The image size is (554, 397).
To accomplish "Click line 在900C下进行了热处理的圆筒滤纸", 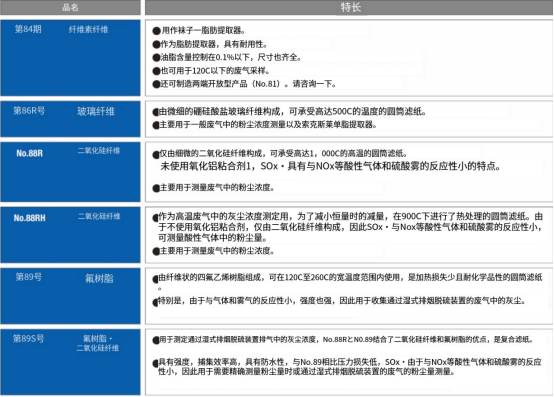I will (x=350, y=216).
